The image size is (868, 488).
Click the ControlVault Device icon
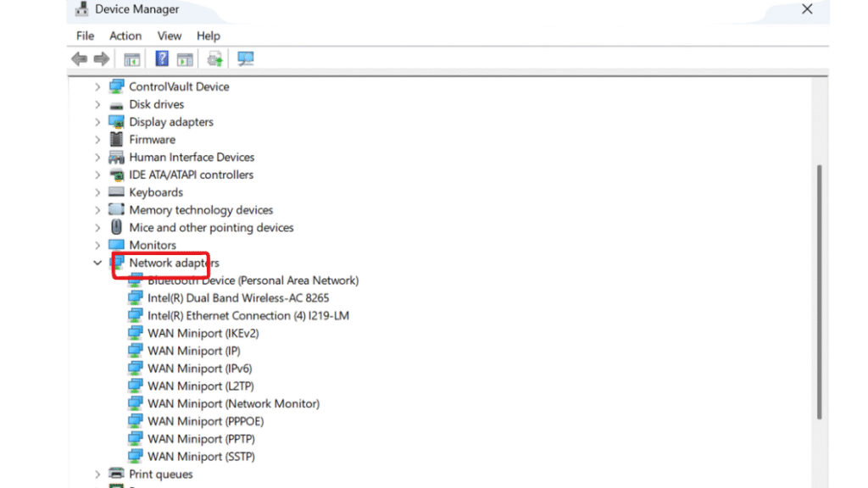116,86
